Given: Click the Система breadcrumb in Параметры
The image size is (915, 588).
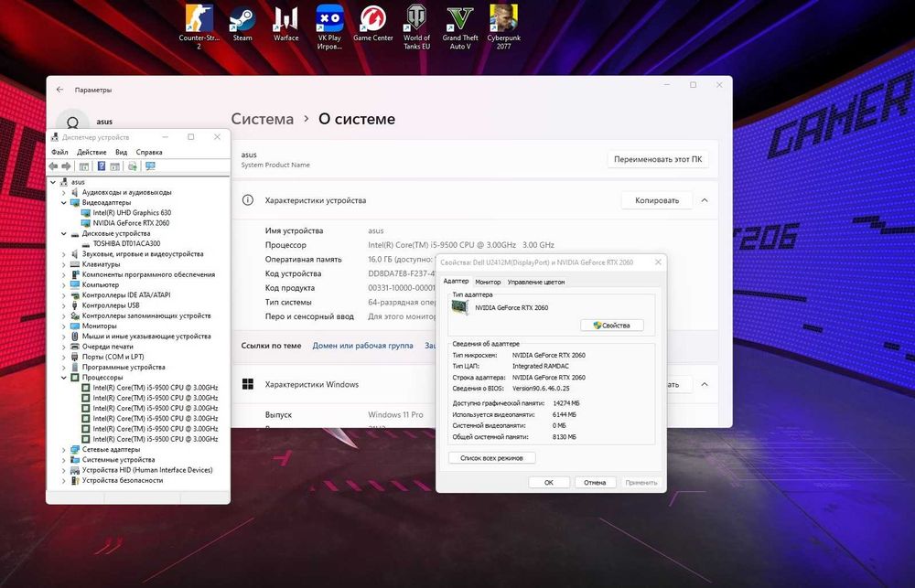Looking at the screenshot, I should pyautogui.click(x=263, y=119).
